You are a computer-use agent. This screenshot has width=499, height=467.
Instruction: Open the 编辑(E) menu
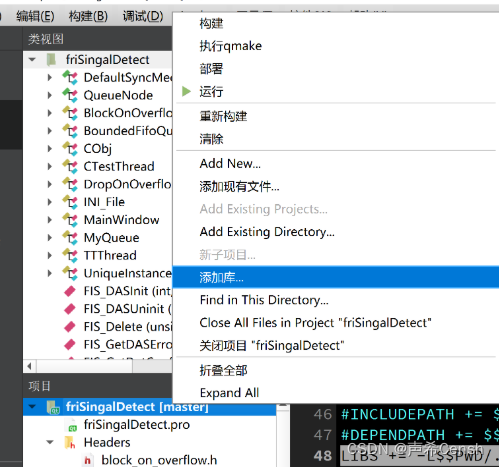coord(35,16)
